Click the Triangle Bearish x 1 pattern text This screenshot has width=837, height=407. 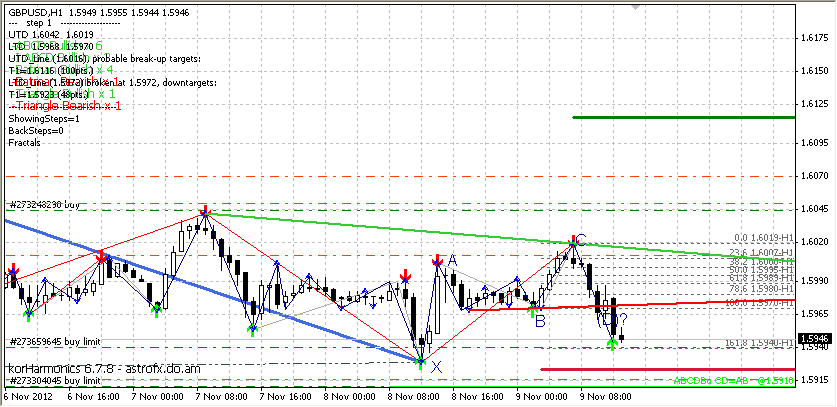pos(65,106)
